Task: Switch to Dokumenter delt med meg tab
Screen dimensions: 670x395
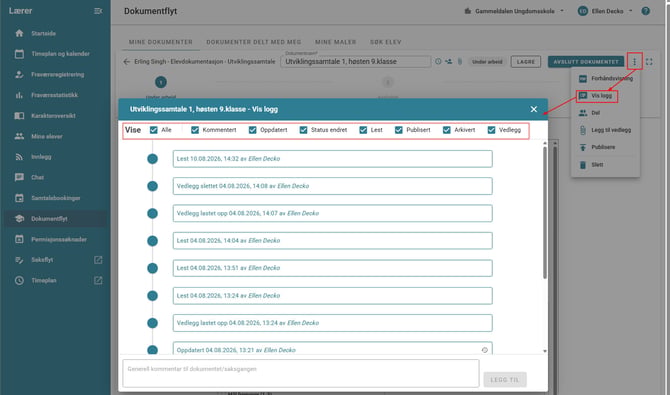Action: (x=253, y=42)
